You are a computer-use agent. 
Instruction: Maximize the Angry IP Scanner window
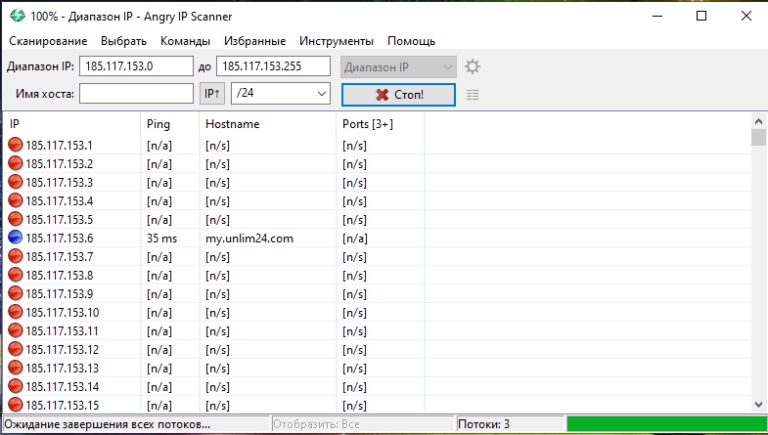pyautogui.click(x=701, y=16)
